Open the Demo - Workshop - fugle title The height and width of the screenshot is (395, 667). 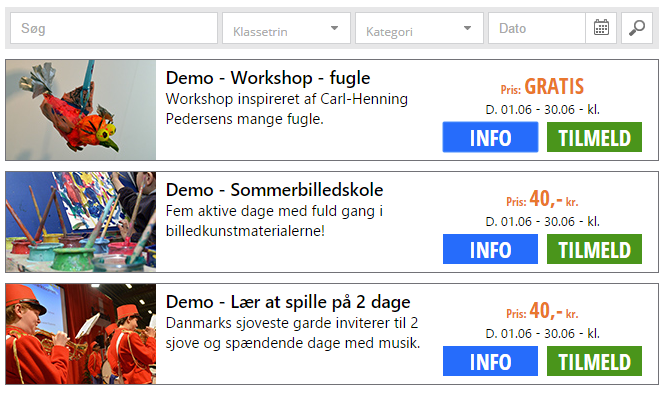click(x=268, y=78)
